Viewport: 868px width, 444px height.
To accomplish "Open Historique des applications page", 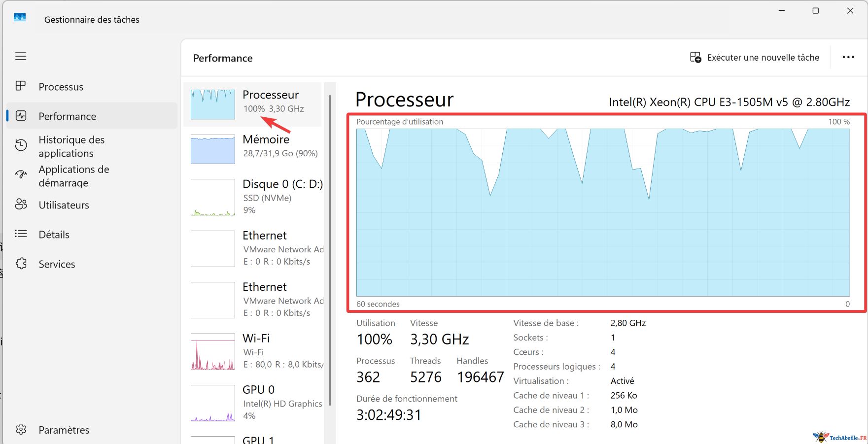I will coord(72,146).
